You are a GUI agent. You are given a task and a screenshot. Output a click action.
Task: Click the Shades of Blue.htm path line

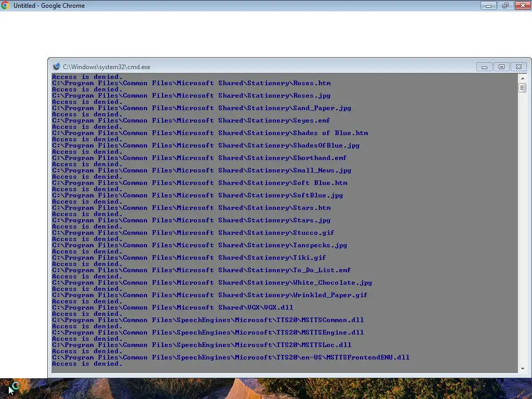click(210, 133)
